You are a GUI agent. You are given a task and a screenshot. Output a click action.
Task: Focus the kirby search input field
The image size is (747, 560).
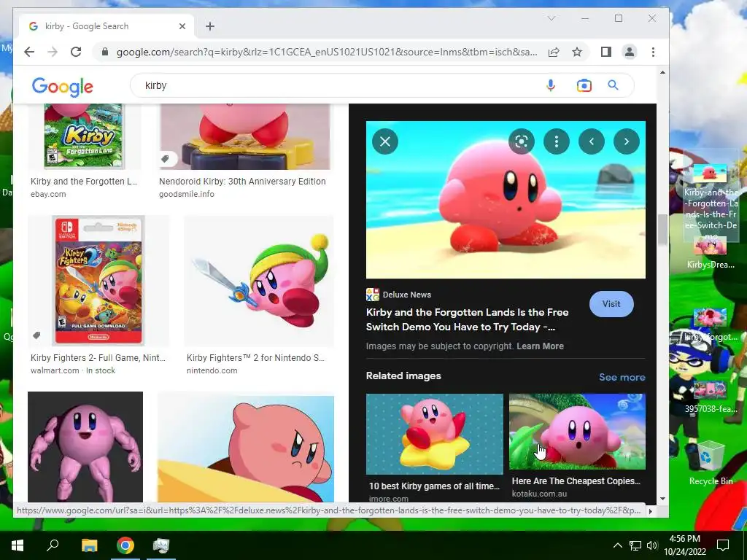pos(333,85)
